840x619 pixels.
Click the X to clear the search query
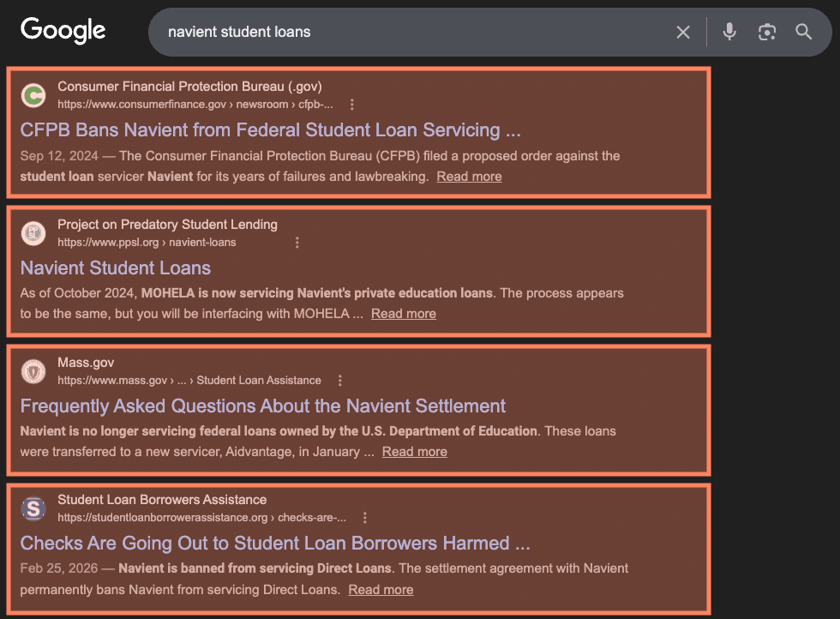coord(683,32)
